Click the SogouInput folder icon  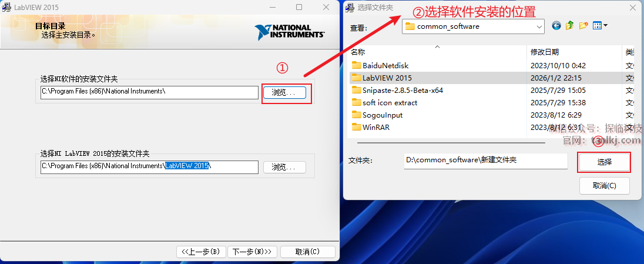(x=356, y=115)
